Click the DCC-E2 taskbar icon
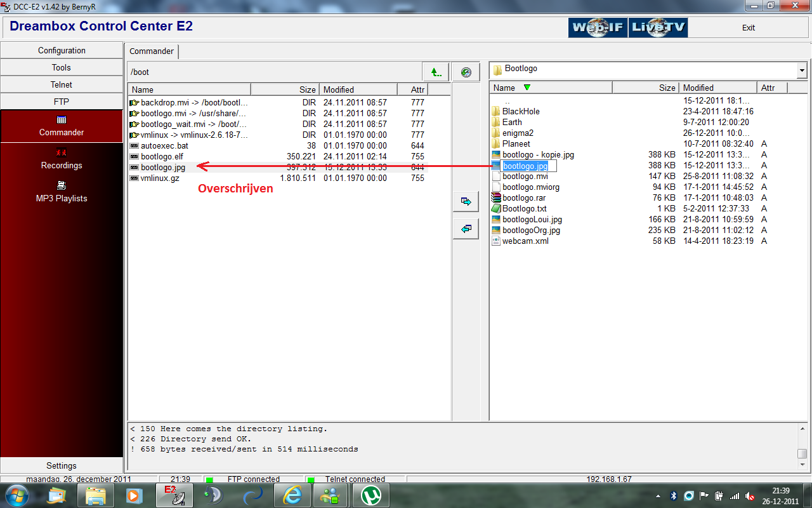 [x=174, y=495]
